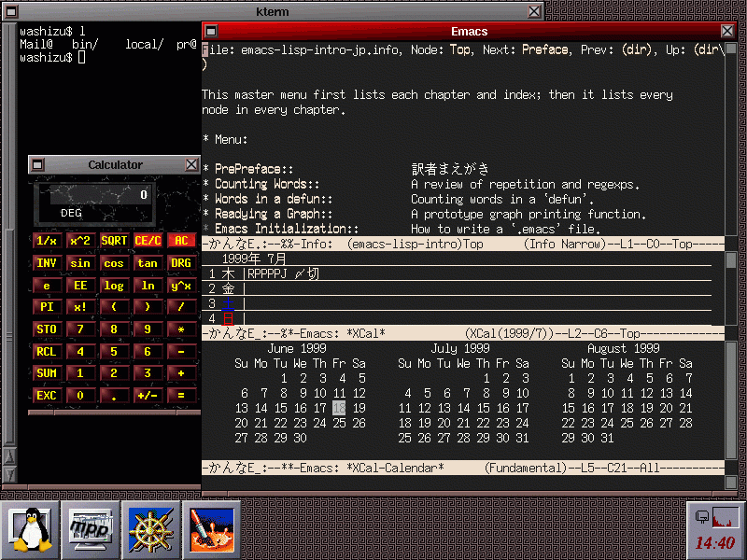The height and width of the screenshot is (560, 747).
Task: Click the STO store key
Action: tap(47, 329)
